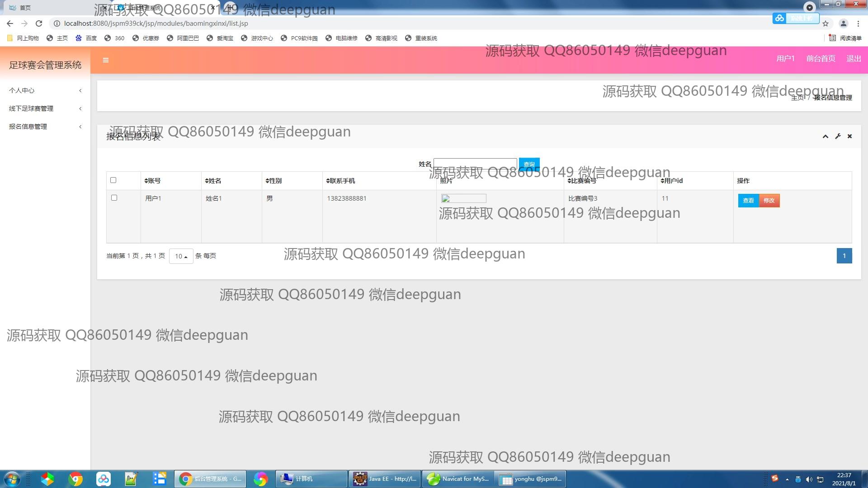Click the hamburger menu icon in header

105,60
